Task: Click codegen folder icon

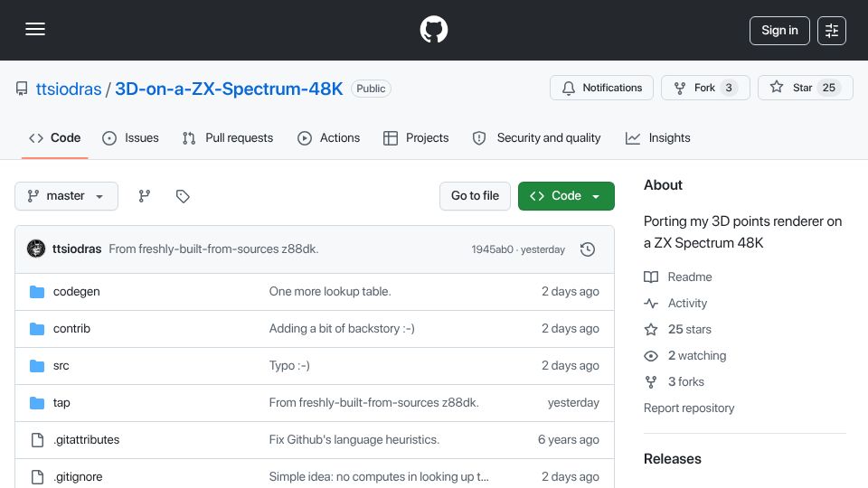Action: [x=37, y=292]
